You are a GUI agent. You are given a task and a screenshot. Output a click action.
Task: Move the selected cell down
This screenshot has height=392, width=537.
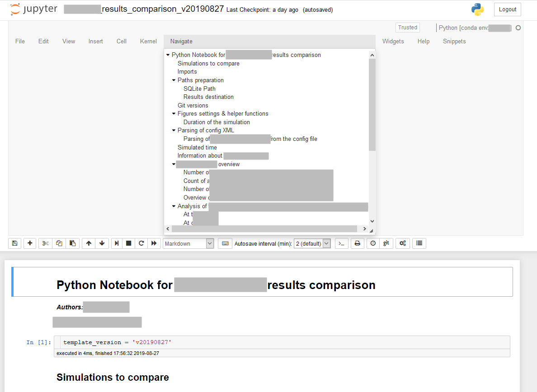pyautogui.click(x=102, y=243)
